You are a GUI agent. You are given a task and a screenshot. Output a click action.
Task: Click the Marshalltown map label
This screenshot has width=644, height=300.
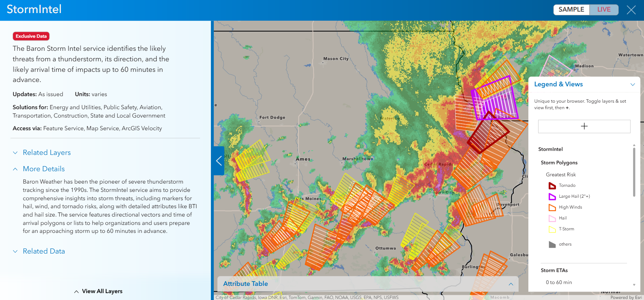pyautogui.click(x=358, y=159)
